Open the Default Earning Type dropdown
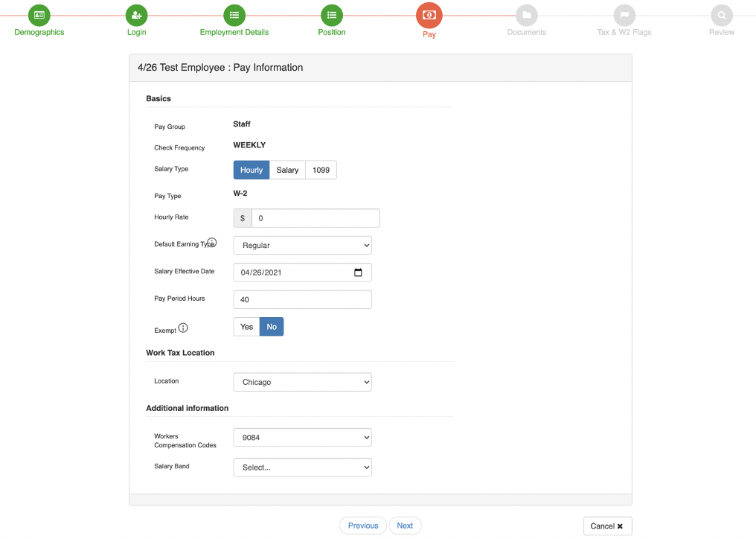 [x=302, y=245]
